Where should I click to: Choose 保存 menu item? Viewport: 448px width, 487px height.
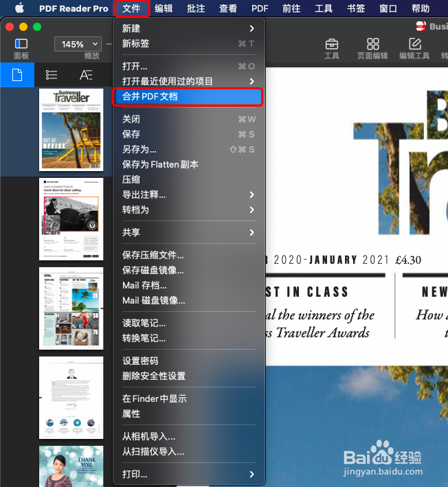point(188,134)
